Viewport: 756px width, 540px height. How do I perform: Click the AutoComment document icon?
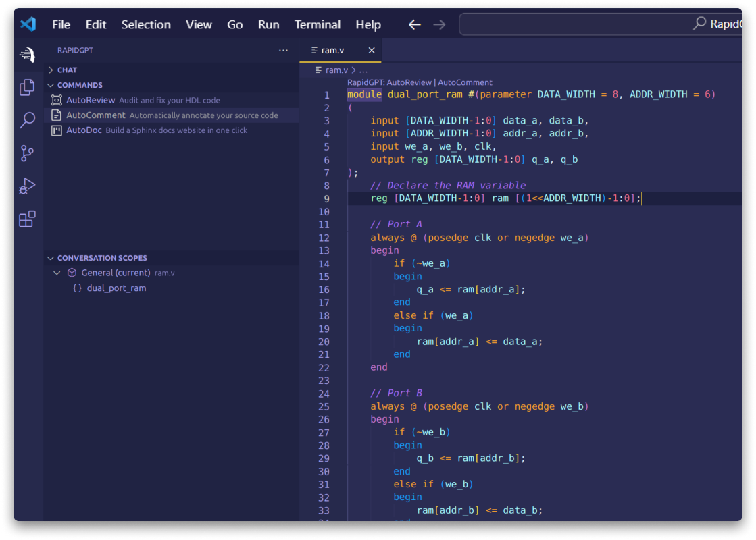click(57, 115)
